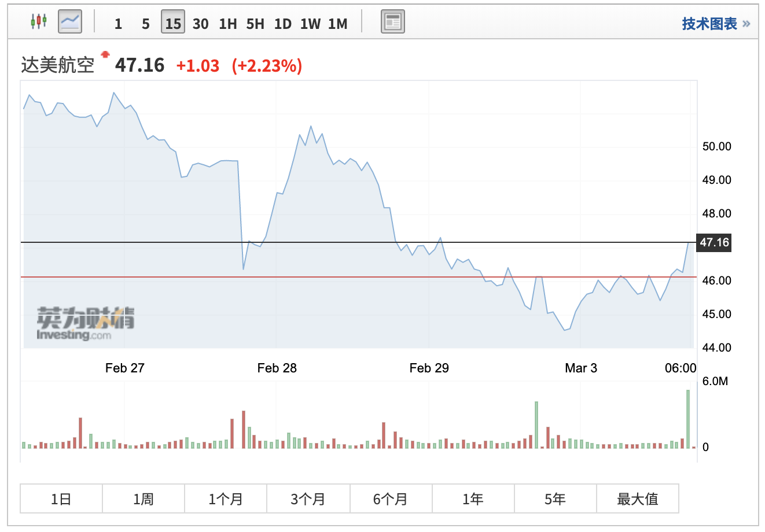Click the 47.16 current price label on the axis
Screen dimensions: 765x532
tap(714, 242)
